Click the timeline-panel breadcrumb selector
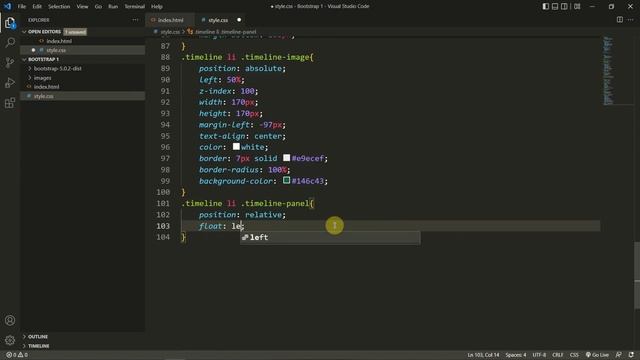Screen dimensions: 640x360 (225, 32)
